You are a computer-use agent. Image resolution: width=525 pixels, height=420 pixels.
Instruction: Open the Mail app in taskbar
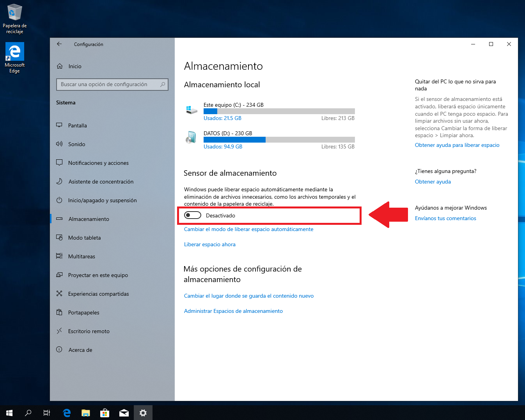click(x=124, y=413)
